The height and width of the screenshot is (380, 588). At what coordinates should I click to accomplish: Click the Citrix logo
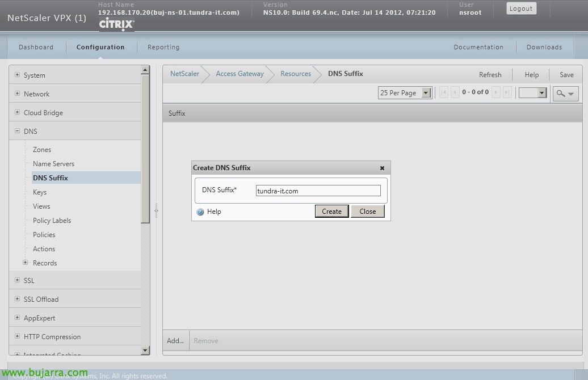pyautogui.click(x=116, y=24)
